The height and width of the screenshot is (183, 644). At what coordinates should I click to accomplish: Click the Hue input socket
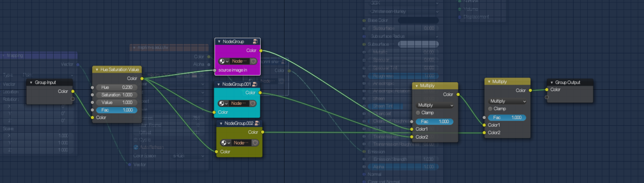tap(92, 87)
